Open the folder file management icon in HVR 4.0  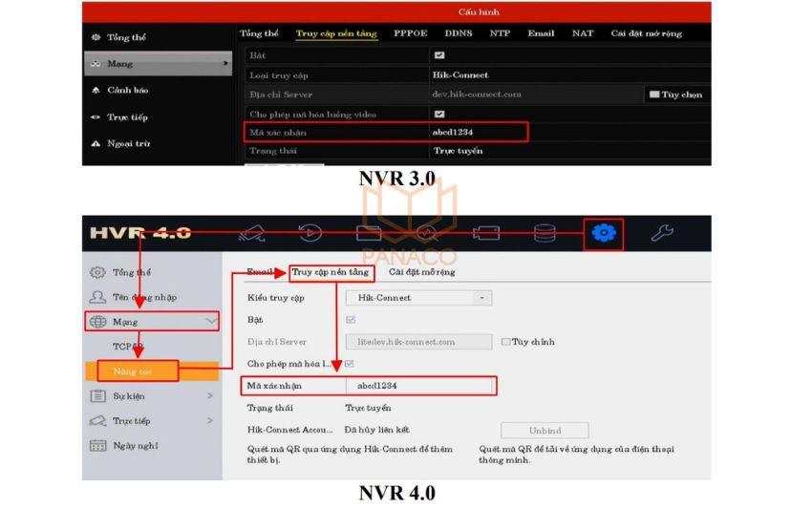369,234
